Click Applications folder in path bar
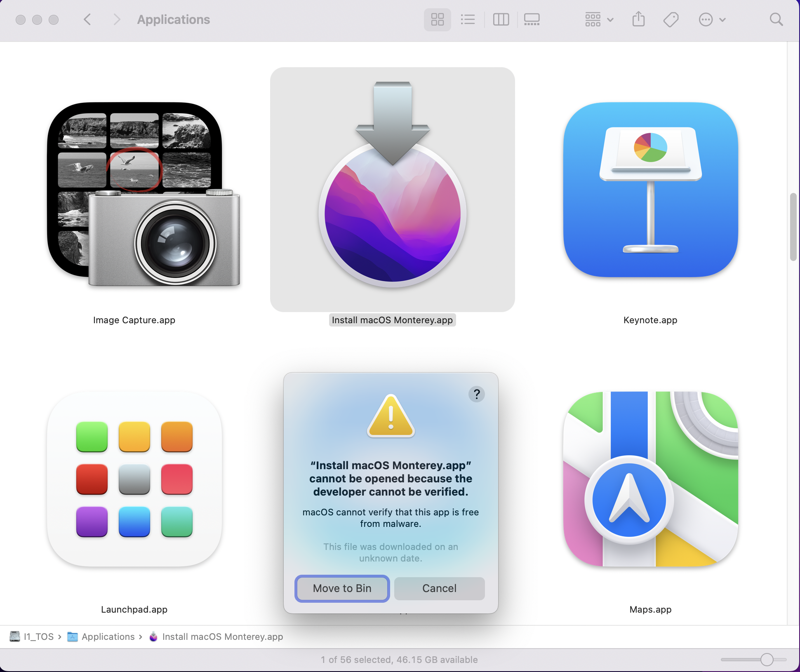 101,637
